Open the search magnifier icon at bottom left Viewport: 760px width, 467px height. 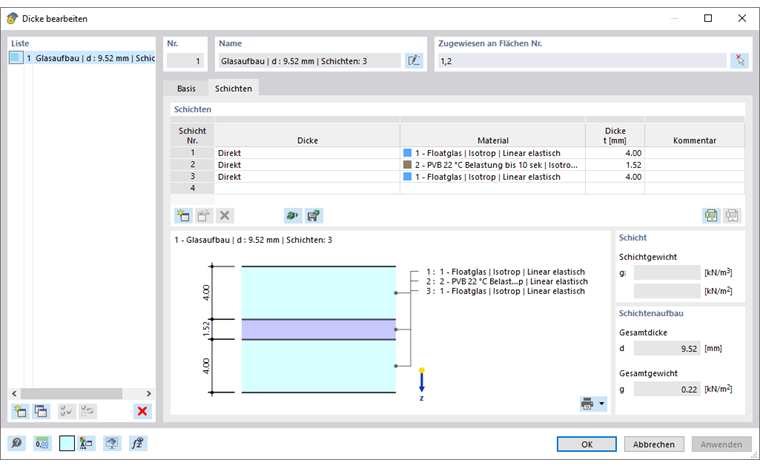[16, 443]
